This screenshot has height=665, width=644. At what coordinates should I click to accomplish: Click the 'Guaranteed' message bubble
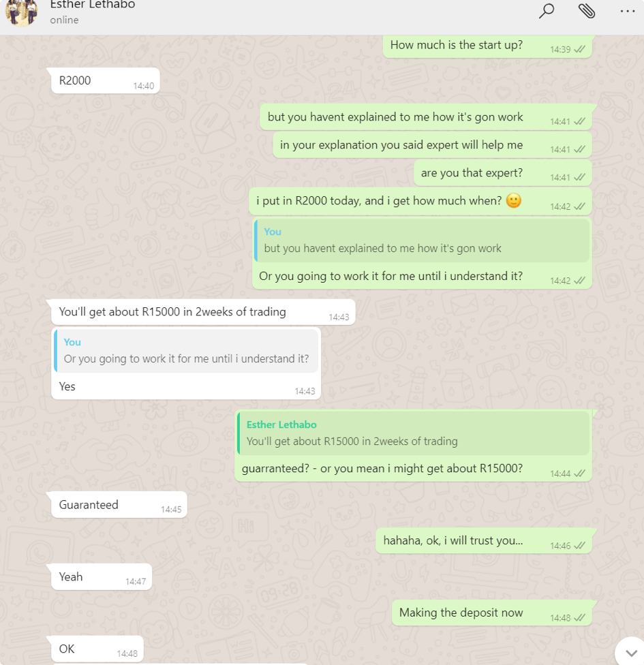pos(119,505)
